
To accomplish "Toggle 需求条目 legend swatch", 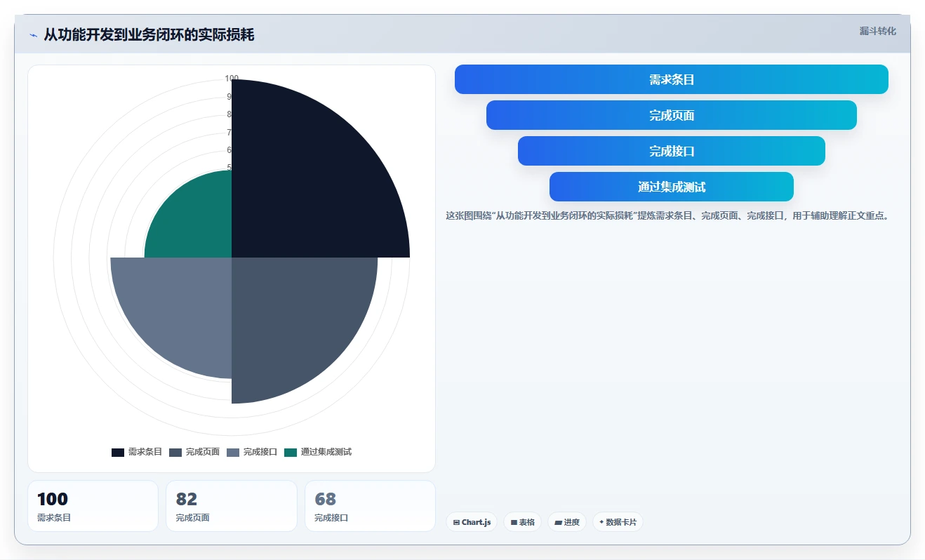I will 118,453.
